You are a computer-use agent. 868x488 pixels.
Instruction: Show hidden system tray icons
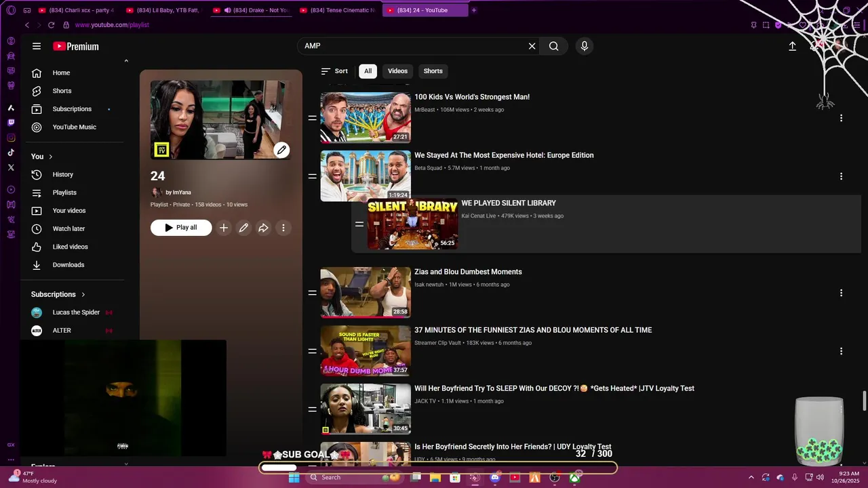pyautogui.click(x=751, y=477)
